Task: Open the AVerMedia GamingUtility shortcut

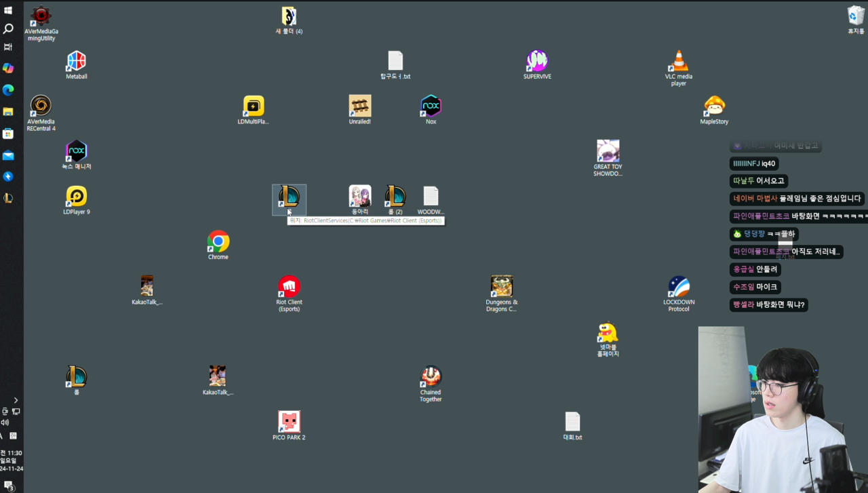Action: pyautogui.click(x=41, y=24)
